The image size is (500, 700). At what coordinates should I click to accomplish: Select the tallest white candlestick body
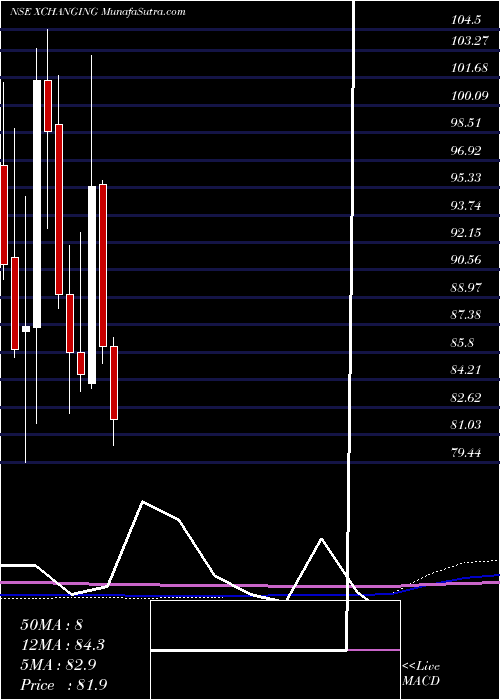(x=37, y=204)
